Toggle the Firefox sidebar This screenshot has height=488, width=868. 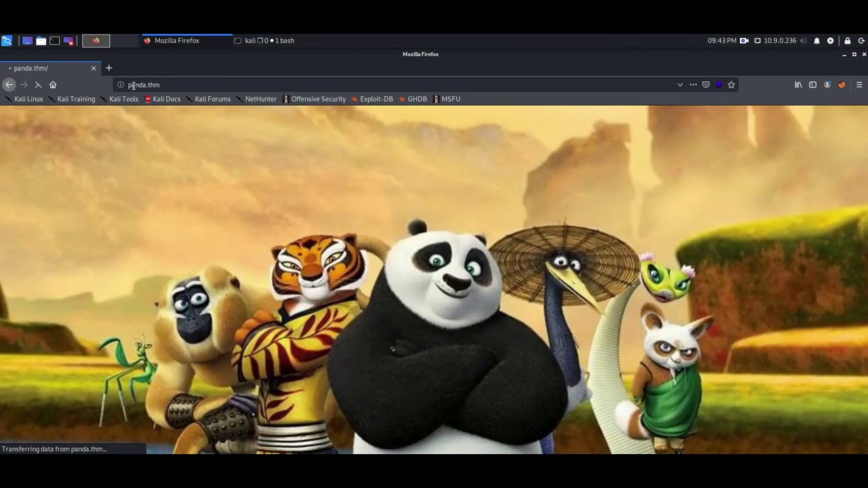tap(812, 85)
